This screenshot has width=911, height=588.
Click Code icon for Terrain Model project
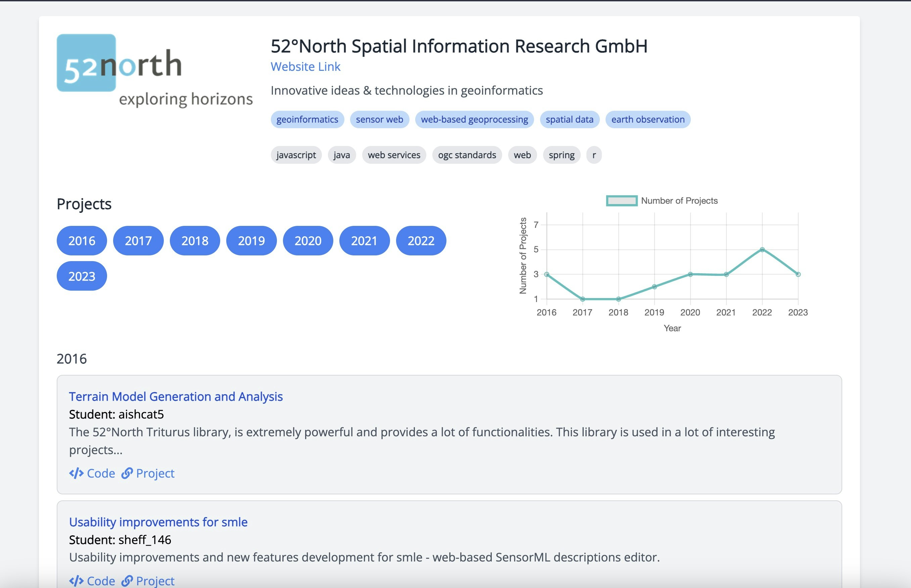pos(76,473)
